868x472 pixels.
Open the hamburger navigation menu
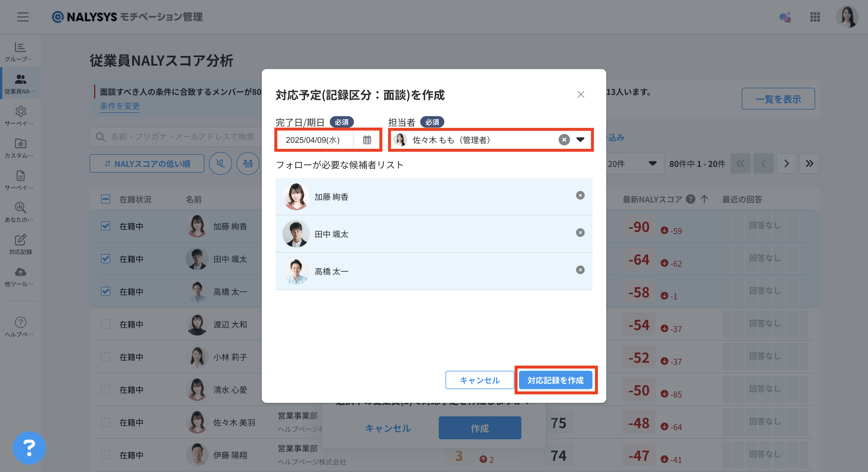pyautogui.click(x=23, y=17)
